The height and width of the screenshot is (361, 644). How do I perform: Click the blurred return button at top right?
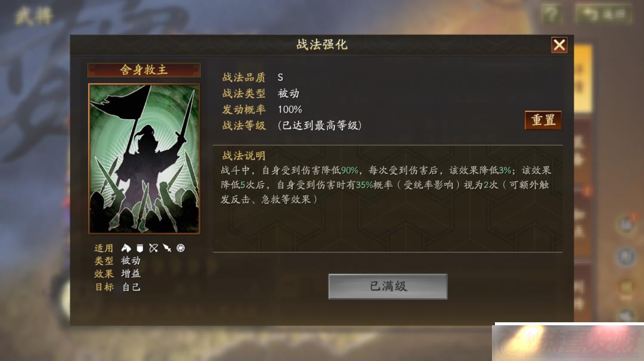pos(603,15)
